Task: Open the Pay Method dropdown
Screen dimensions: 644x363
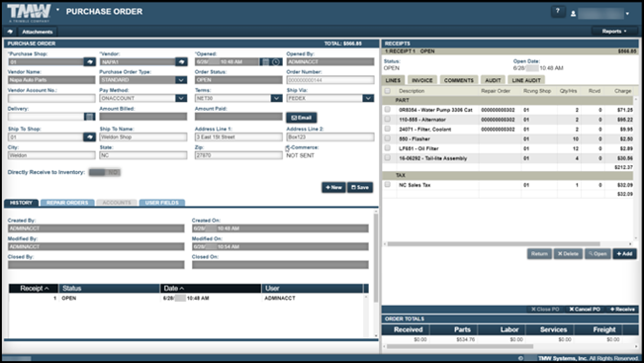Action: point(181,98)
